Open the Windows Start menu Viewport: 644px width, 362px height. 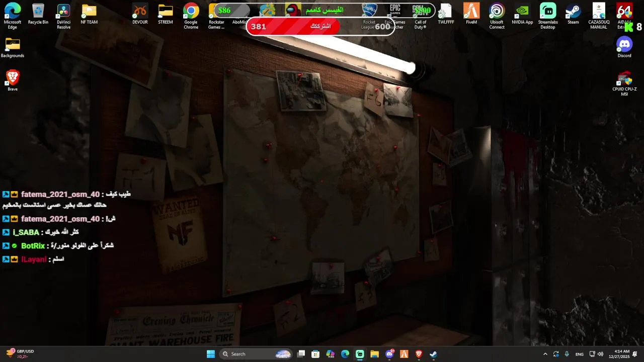[x=211, y=354]
